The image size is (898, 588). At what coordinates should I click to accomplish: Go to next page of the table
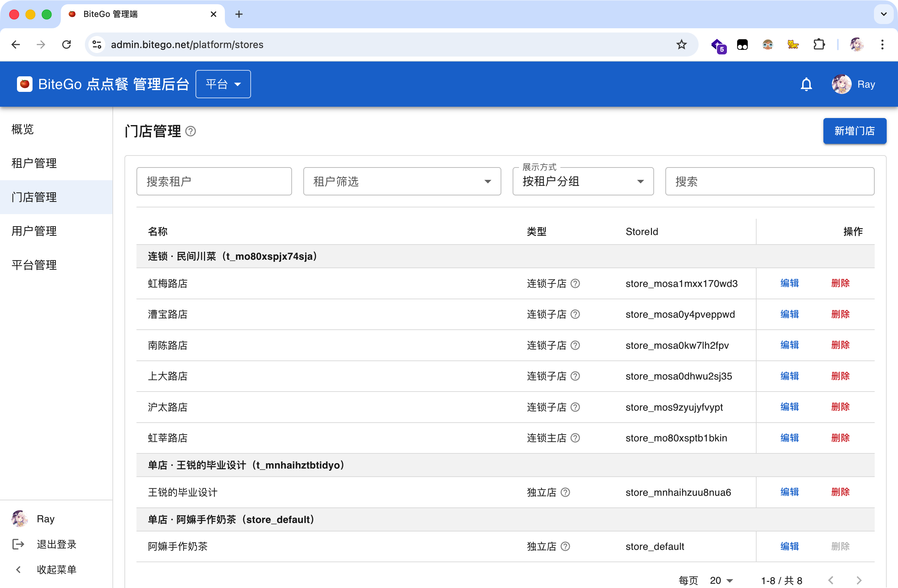(x=859, y=580)
